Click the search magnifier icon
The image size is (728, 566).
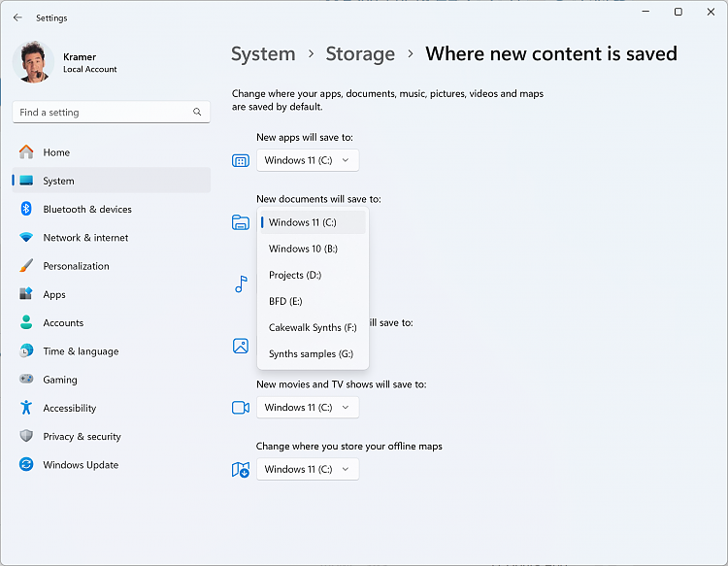pos(197,113)
